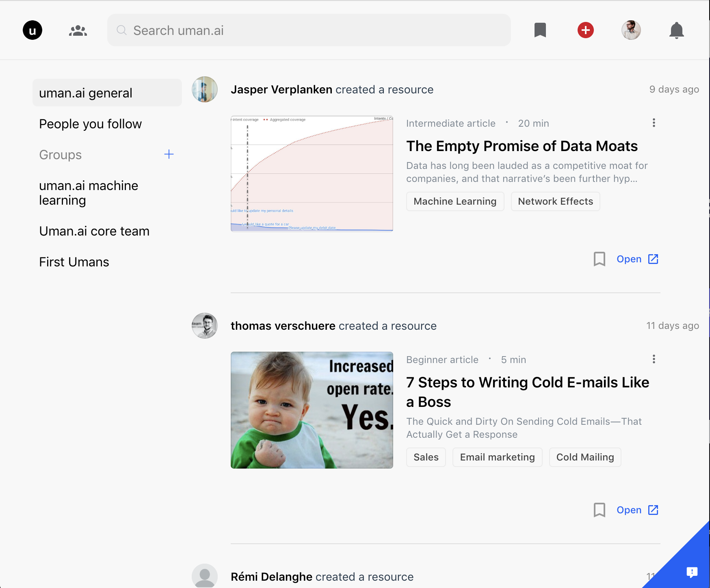Switch to People you follow feed
This screenshot has width=710, height=588.
[91, 124]
